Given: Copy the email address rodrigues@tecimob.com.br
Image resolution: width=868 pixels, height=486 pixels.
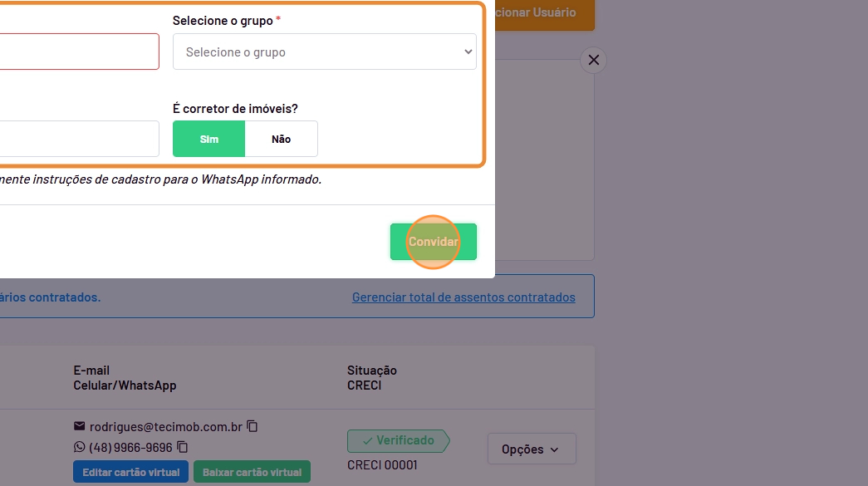Looking at the screenshot, I should click(x=253, y=426).
